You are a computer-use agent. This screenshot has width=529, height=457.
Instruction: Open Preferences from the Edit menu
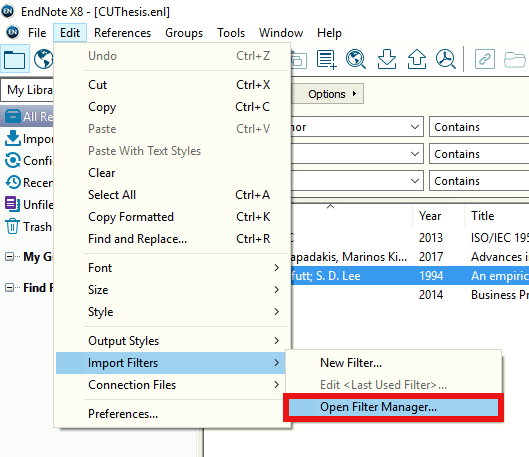172,414
